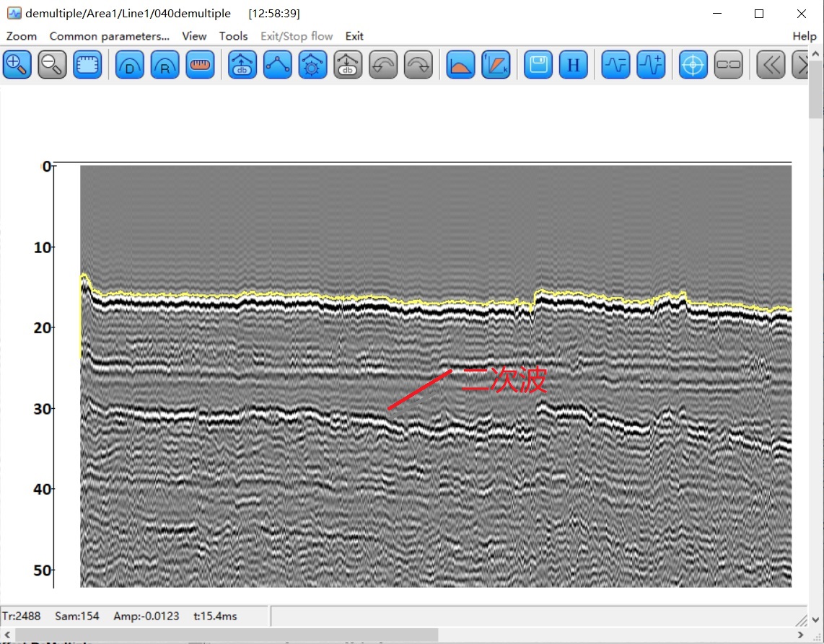Click the arch icon labeled R
The height and width of the screenshot is (644, 824).
pos(165,65)
